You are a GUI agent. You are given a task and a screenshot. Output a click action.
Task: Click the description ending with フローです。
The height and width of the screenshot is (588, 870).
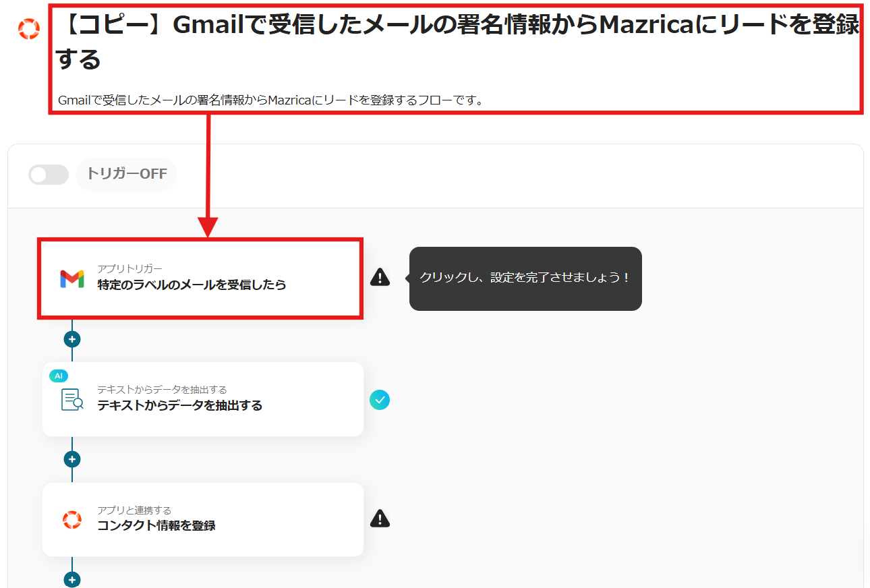(x=271, y=100)
